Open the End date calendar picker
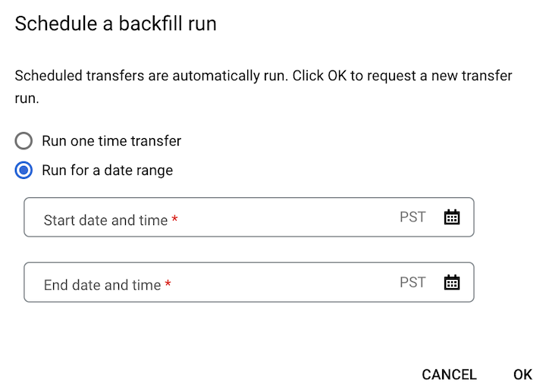Viewport: 546px width, 392px height. [x=452, y=283]
